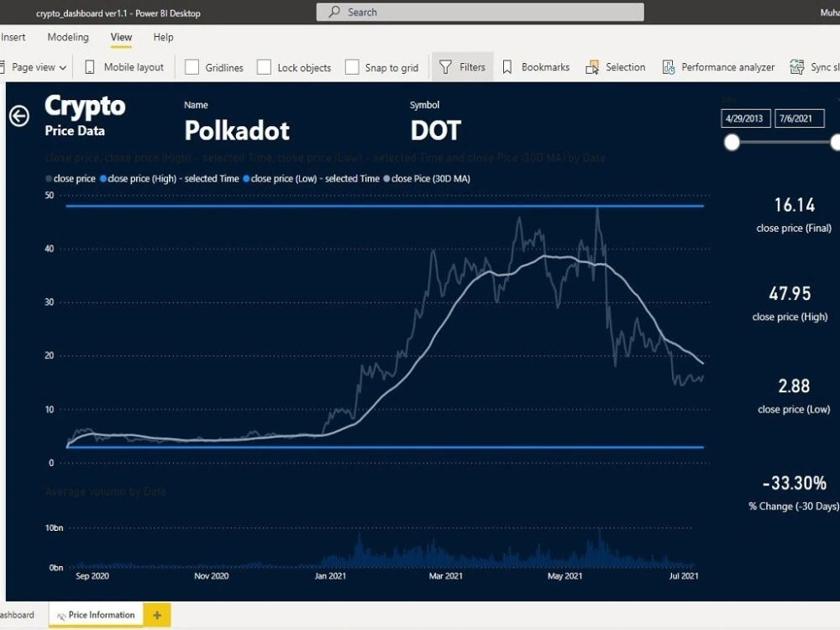Click the Selection button label
The width and height of the screenshot is (840, 630).
pyautogui.click(x=625, y=67)
